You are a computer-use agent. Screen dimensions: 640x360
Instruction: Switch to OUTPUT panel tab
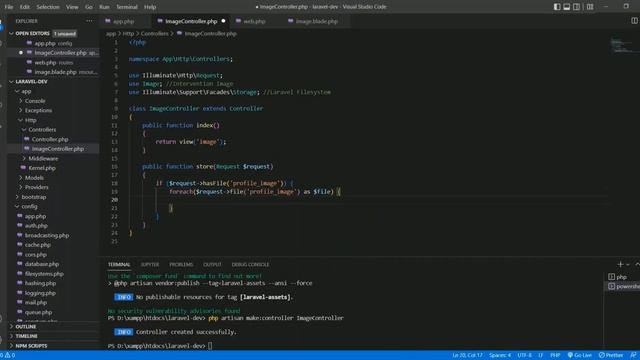click(x=212, y=264)
